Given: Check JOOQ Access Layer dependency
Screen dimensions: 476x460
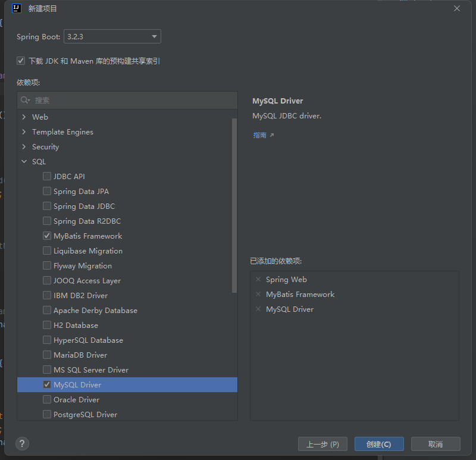Looking at the screenshot, I should [47, 280].
